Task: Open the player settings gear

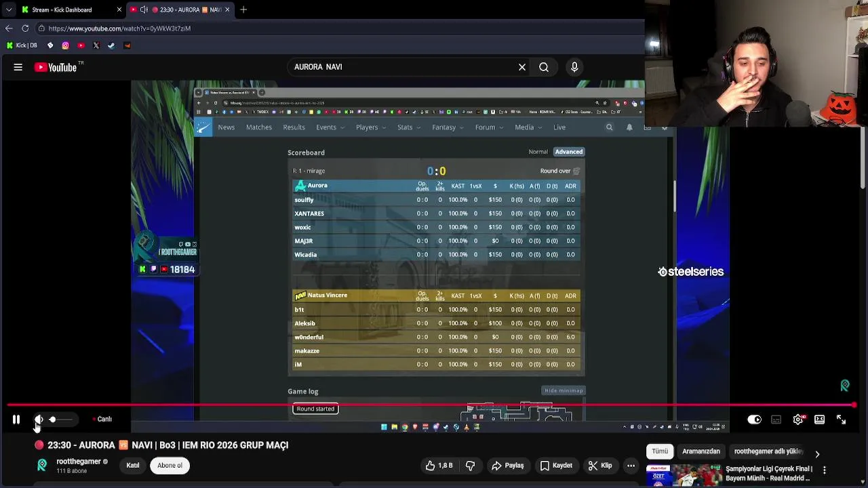Action: [x=798, y=420]
